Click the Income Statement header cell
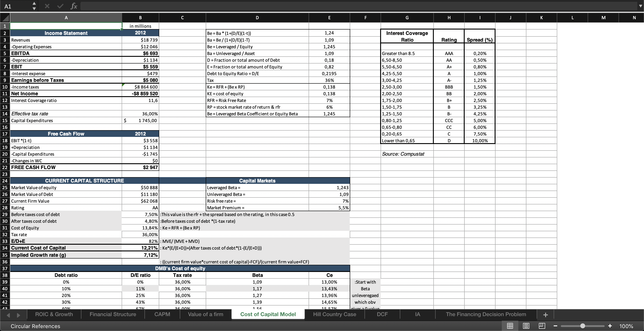Image resolution: width=644 pixels, height=331 pixels. [x=66, y=33]
